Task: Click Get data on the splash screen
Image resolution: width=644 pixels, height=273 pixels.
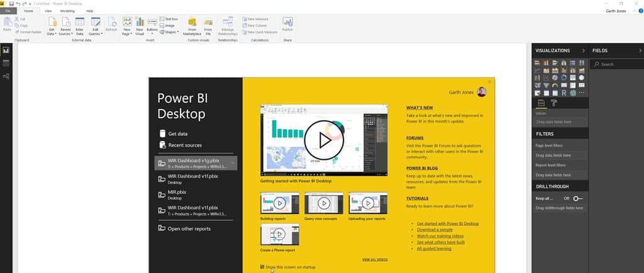Action: (173, 134)
